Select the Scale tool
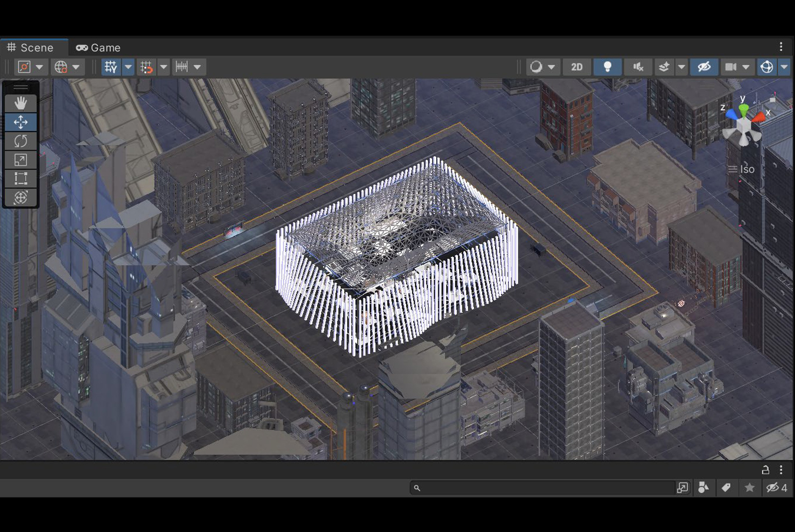Screen dimensions: 795x532 coord(21,160)
